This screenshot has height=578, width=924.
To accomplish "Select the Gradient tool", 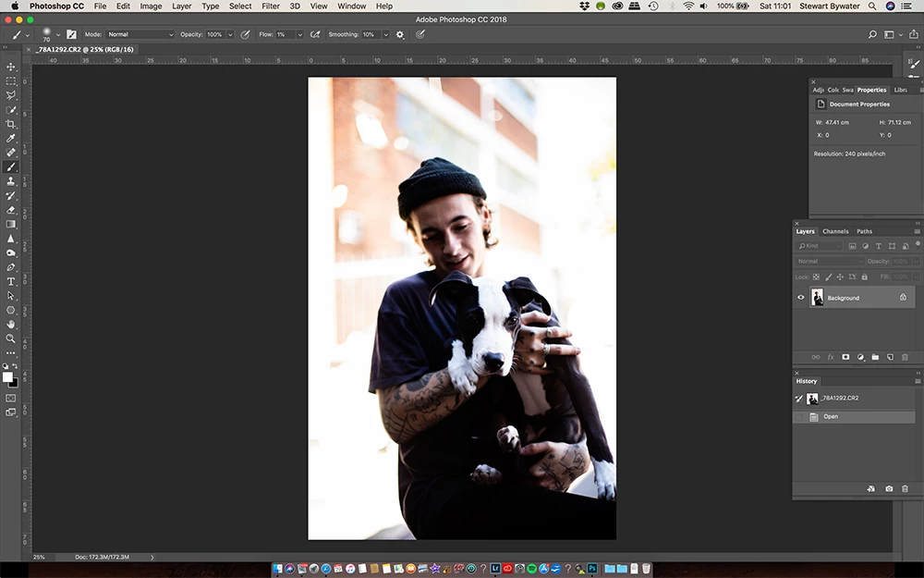I will [10, 224].
